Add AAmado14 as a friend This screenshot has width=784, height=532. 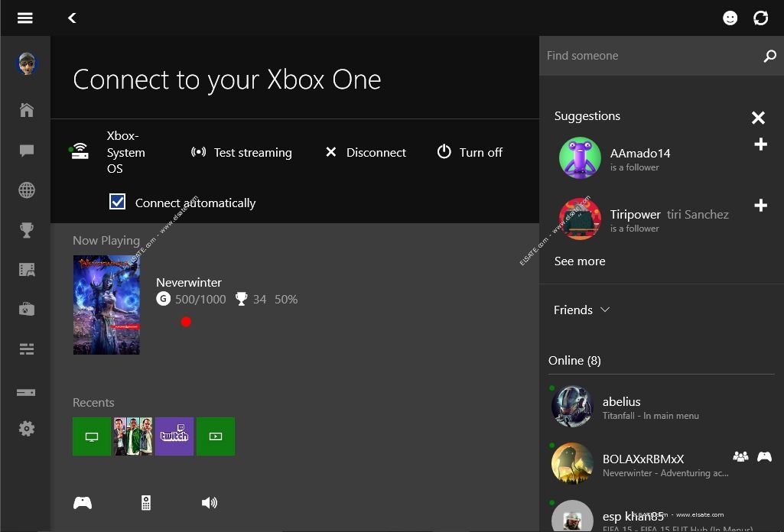(x=760, y=144)
